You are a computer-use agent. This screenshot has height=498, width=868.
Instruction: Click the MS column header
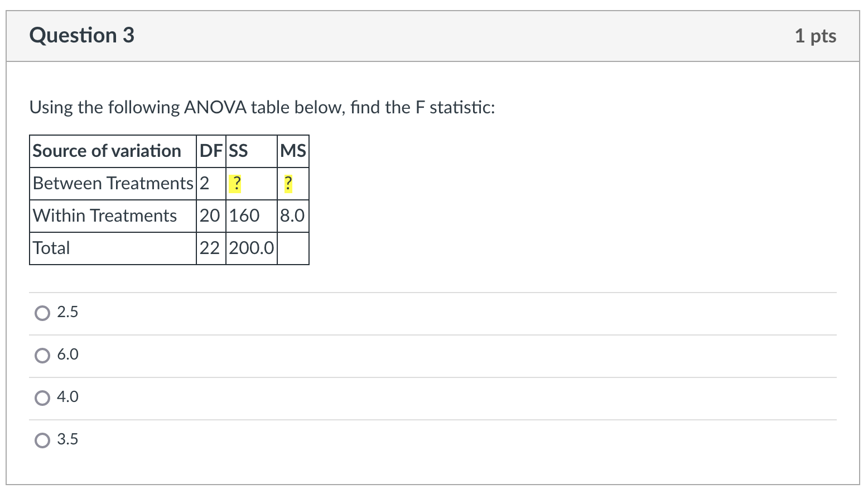[x=293, y=151]
